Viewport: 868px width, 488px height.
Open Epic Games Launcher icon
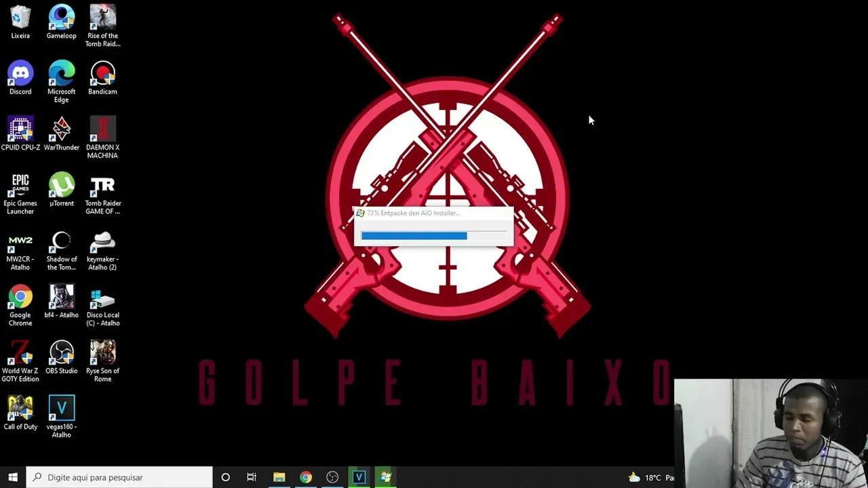pos(20,186)
